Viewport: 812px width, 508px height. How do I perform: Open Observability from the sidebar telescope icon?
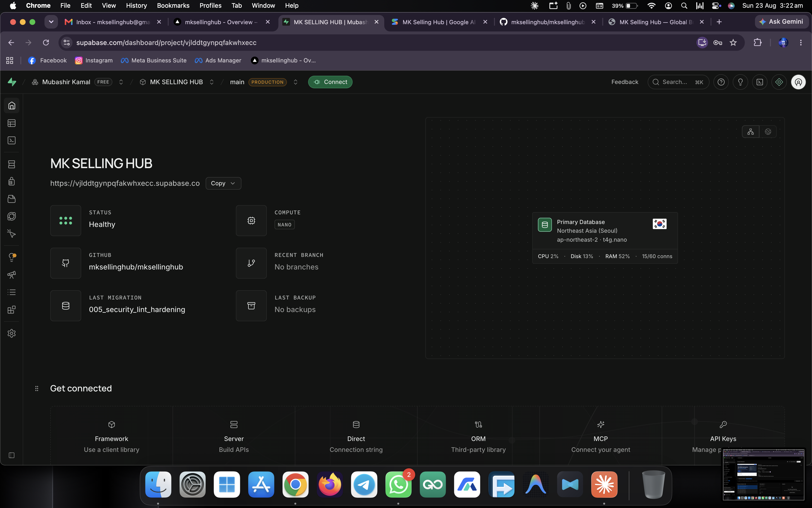12,275
